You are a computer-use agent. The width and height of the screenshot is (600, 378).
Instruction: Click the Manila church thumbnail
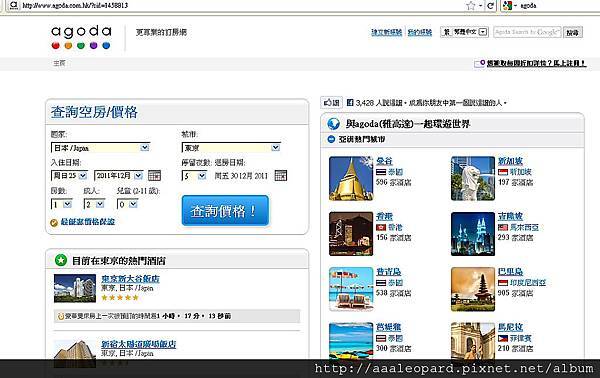click(x=473, y=341)
